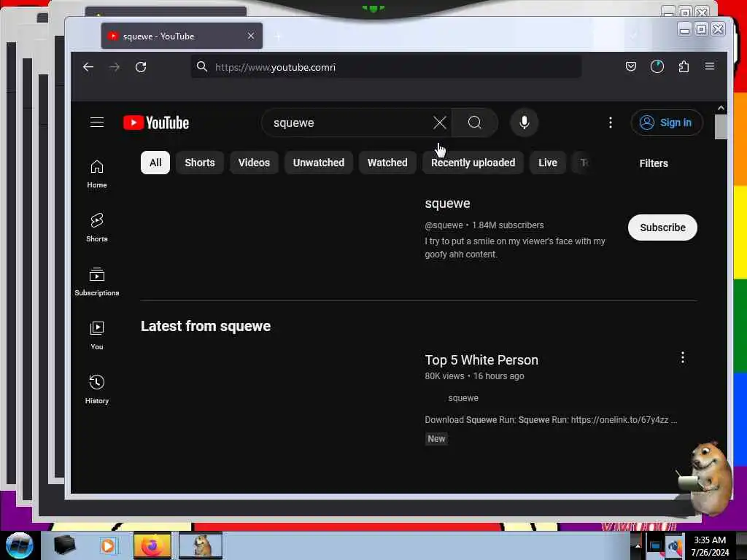The height and width of the screenshot is (560, 747).
Task: Open the Windows Start button
Action: coord(19,545)
